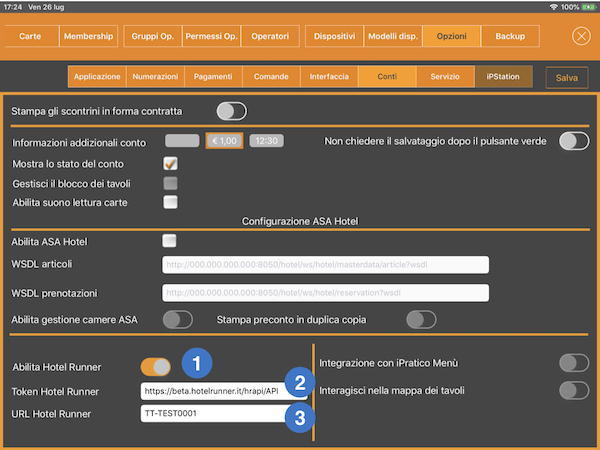Click the blue number 2 marker

click(x=300, y=382)
